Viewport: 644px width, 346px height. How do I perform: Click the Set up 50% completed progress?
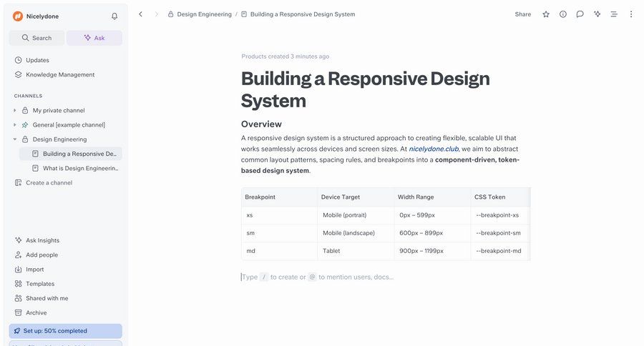65,331
